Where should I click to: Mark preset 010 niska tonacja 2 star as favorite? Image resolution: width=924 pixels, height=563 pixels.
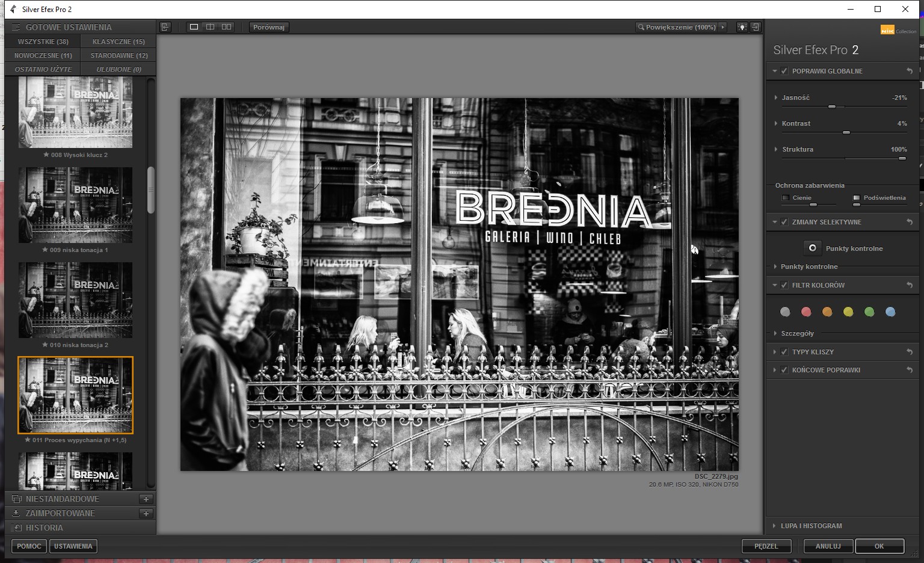tap(45, 345)
